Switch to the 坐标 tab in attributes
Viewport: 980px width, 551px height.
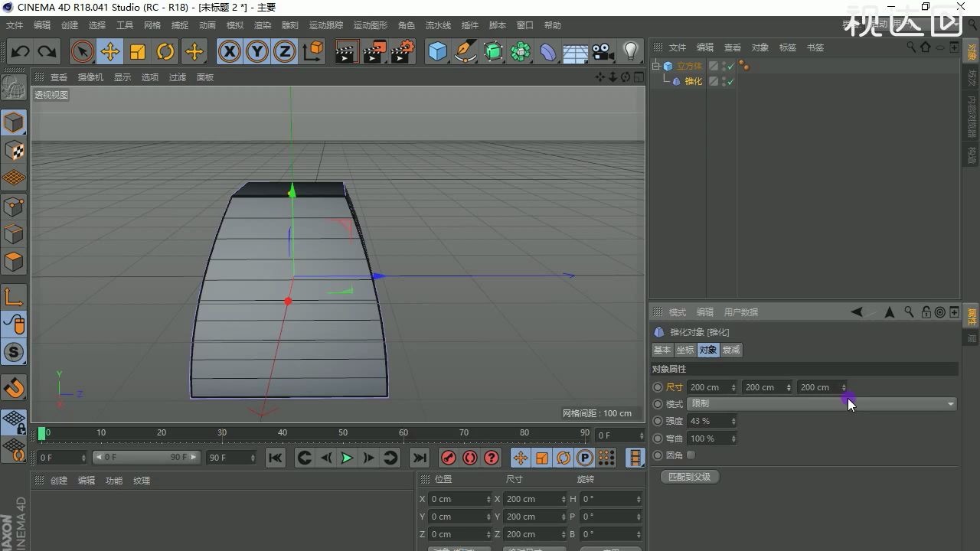pyautogui.click(x=684, y=350)
